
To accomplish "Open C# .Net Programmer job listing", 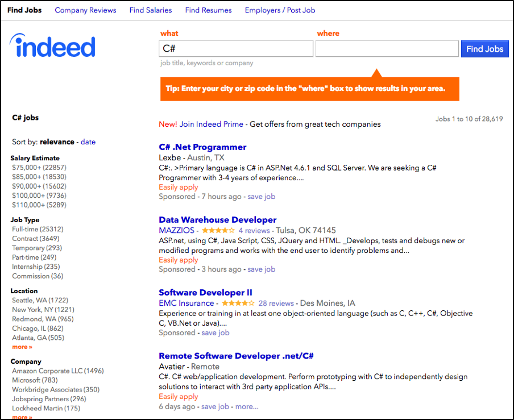I will (x=202, y=147).
